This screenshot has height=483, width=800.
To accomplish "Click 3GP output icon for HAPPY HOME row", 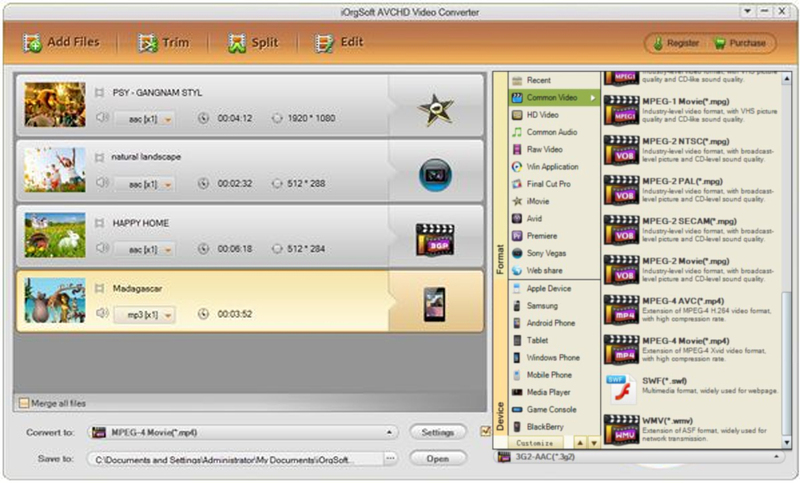I will (435, 240).
